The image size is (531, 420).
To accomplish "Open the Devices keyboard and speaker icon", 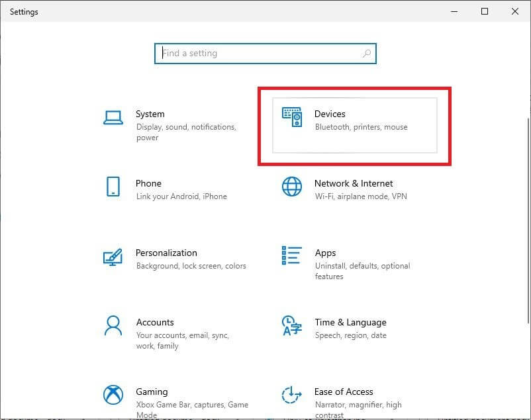I will tap(292, 117).
